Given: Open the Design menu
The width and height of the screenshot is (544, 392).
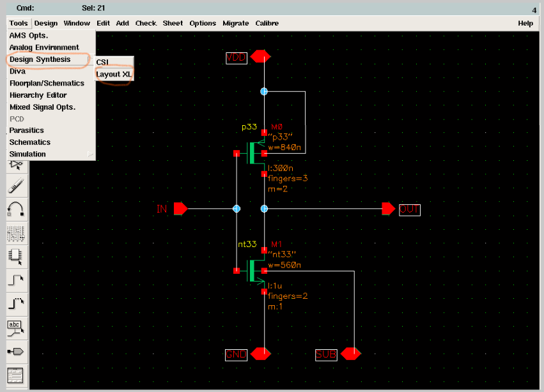Looking at the screenshot, I should (x=46, y=23).
